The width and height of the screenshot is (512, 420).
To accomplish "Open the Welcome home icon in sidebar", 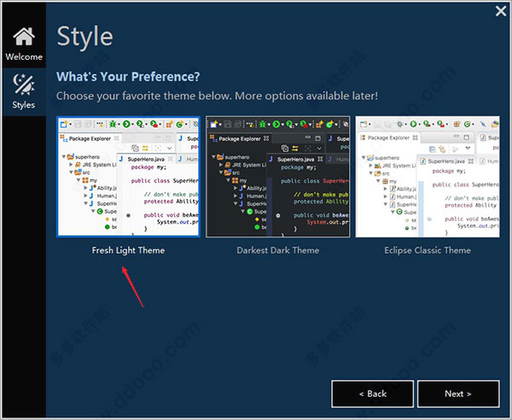I will 23,43.
